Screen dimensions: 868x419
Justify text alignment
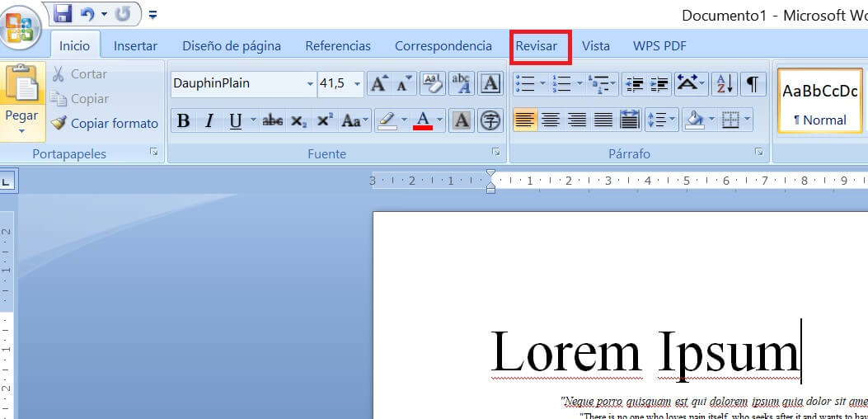coord(603,119)
